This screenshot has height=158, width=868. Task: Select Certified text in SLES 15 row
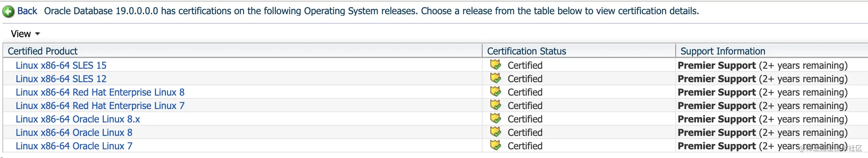point(525,65)
